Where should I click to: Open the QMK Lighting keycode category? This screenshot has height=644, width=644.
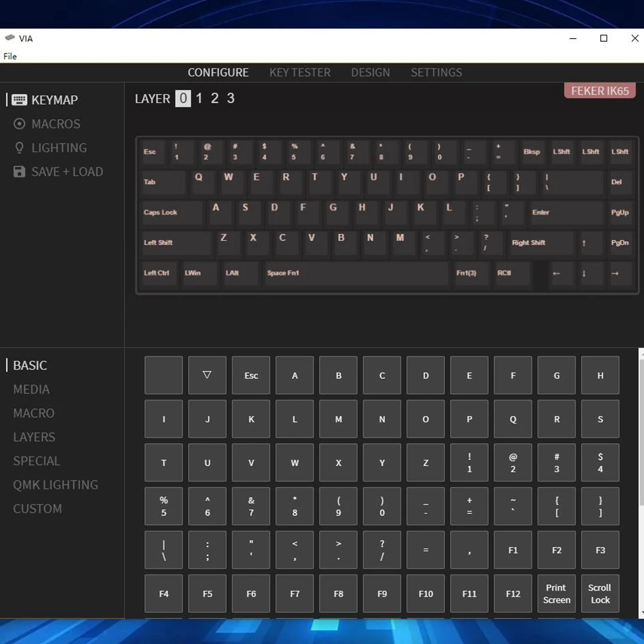click(55, 484)
